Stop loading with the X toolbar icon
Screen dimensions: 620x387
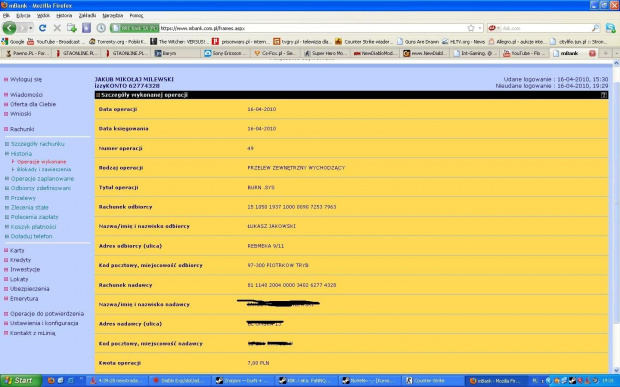point(57,28)
